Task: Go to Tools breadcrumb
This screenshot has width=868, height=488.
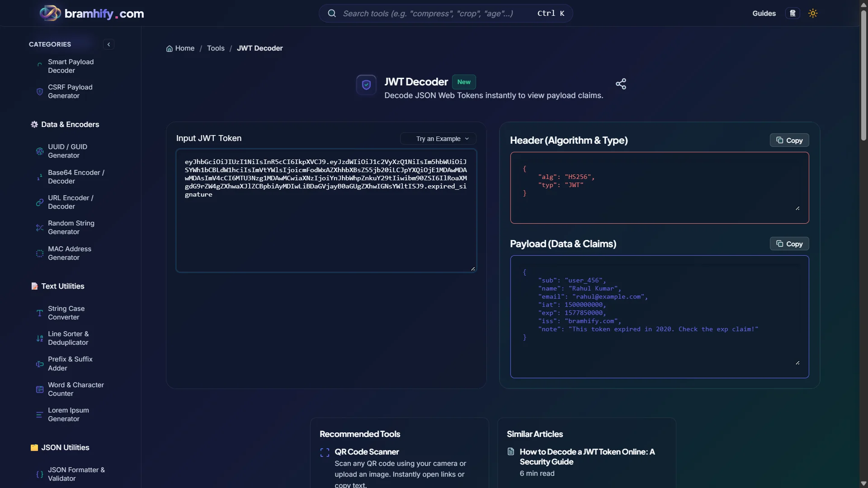Action: click(x=216, y=48)
